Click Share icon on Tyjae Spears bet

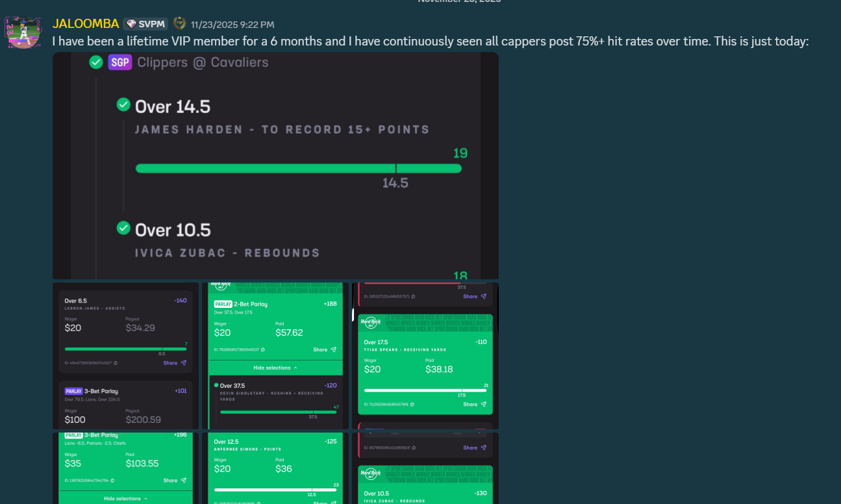[484, 404]
